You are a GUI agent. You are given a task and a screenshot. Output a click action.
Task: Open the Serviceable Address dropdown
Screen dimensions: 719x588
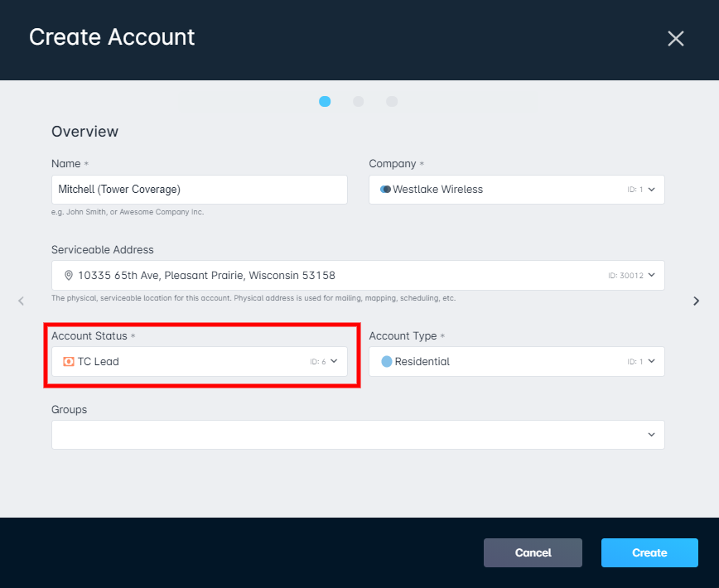pos(358,276)
